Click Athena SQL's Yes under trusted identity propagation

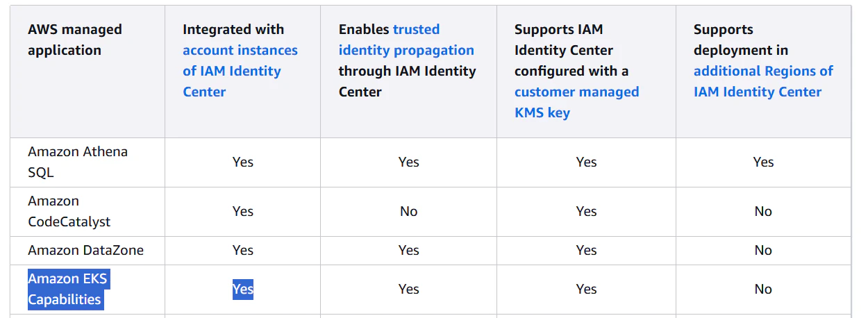(x=408, y=162)
